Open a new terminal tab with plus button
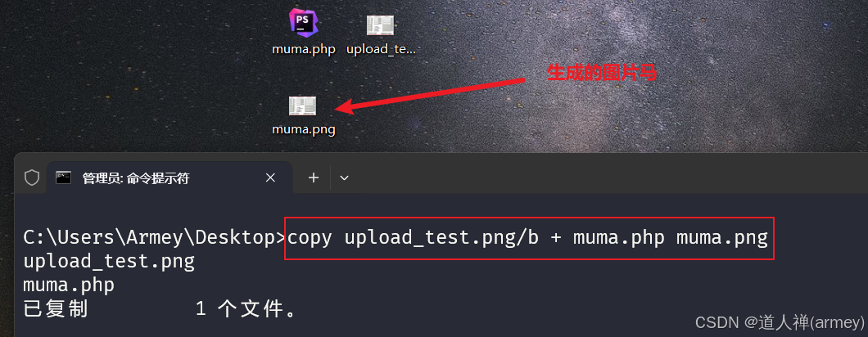 (x=314, y=177)
